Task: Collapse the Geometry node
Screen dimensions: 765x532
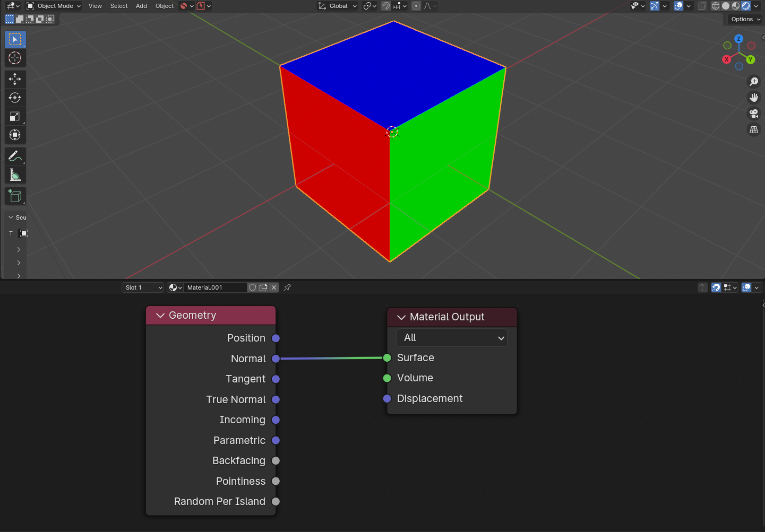Action: point(160,316)
